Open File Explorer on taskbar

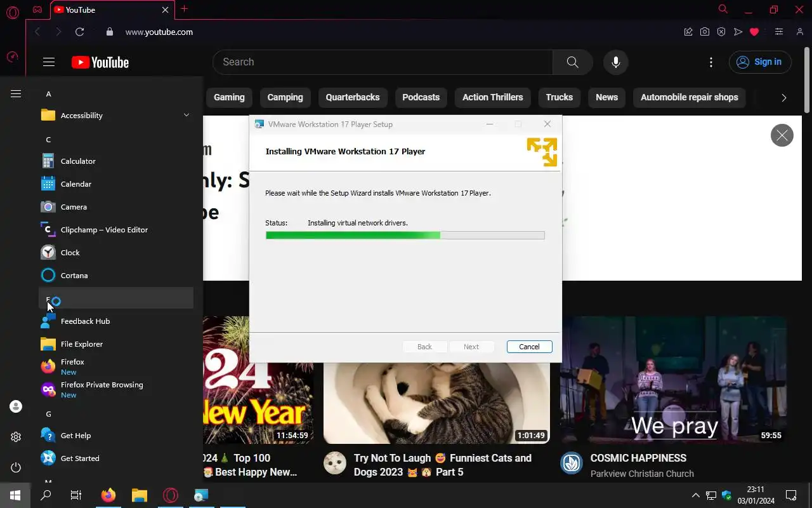pos(139,495)
